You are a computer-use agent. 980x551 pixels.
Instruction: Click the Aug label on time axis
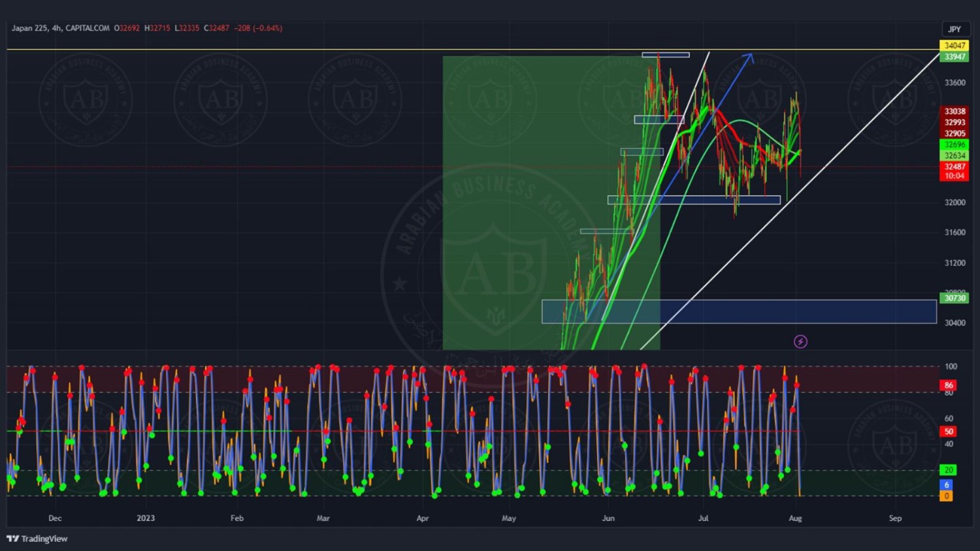click(795, 518)
